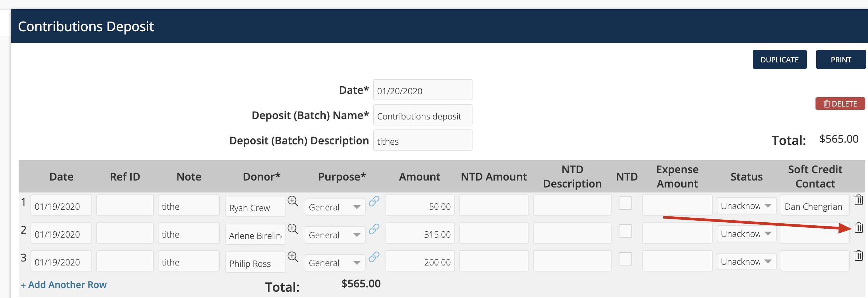Click Soft Credit Contact field in row 2
868x298 pixels.
coord(815,233)
